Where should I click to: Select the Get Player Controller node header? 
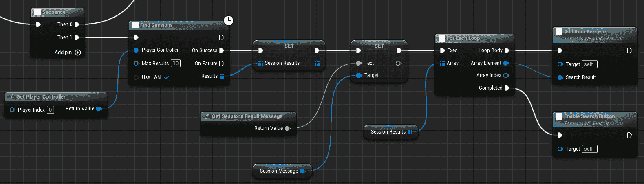click(x=56, y=97)
